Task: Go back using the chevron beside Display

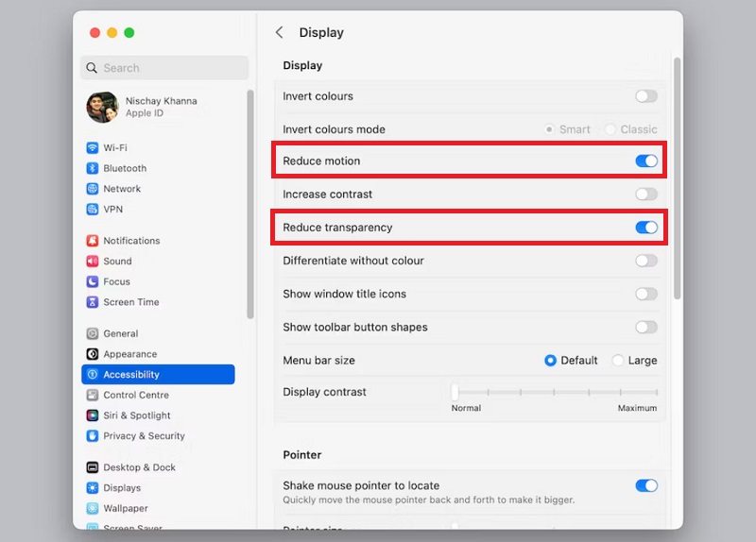Action: coord(279,33)
